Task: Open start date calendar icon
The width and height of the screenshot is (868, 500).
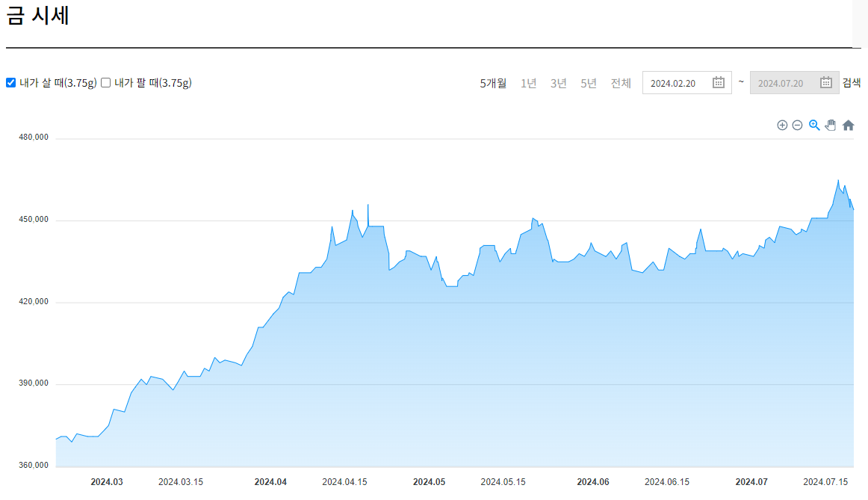Action: coord(719,82)
